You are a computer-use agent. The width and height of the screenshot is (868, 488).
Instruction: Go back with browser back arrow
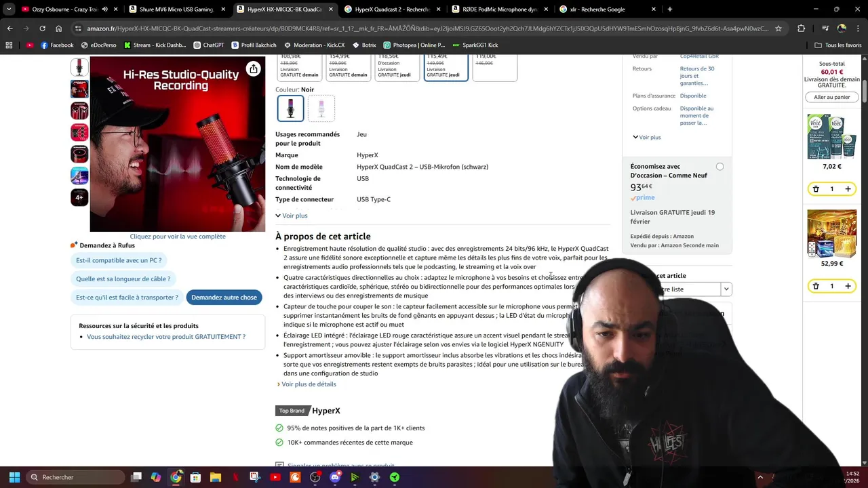coord(9,28)
